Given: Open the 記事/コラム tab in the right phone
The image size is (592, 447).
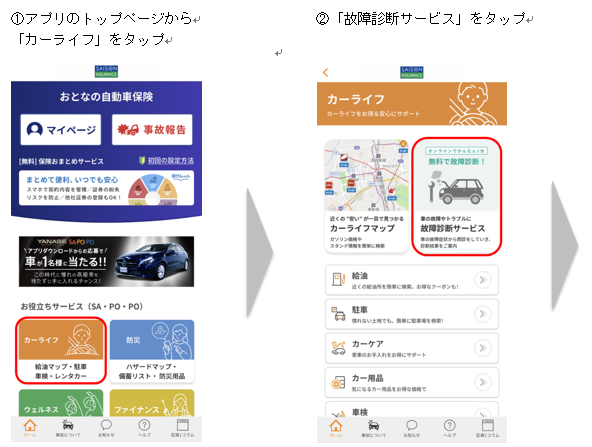Looking at the screenshot, I should [488, 428].
